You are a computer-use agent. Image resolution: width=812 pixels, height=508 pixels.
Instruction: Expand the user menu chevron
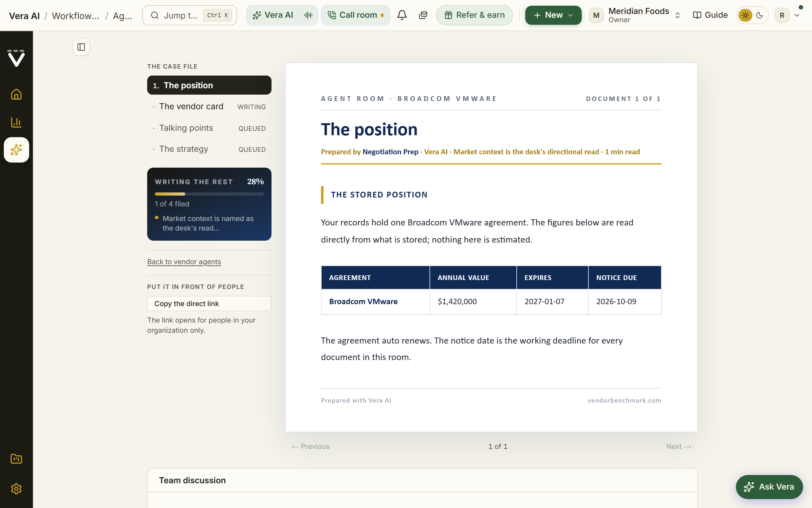(x=797, y=15)
